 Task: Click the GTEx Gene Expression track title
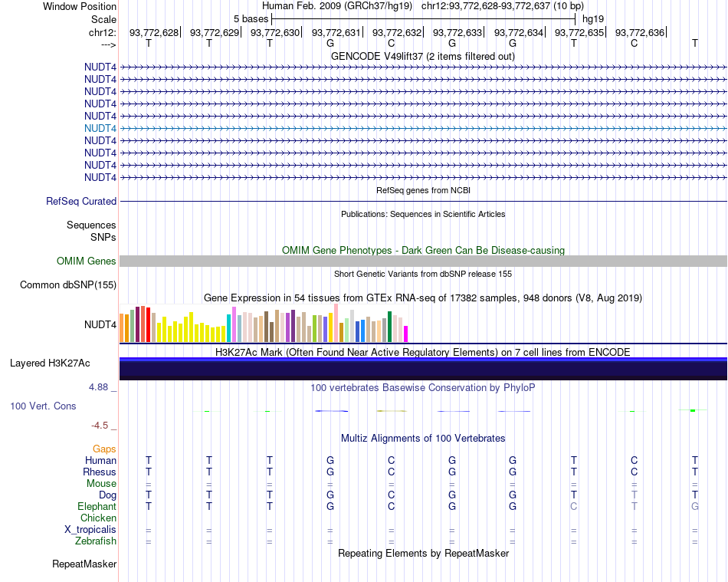pyautogui.click(x=423, y=298)
